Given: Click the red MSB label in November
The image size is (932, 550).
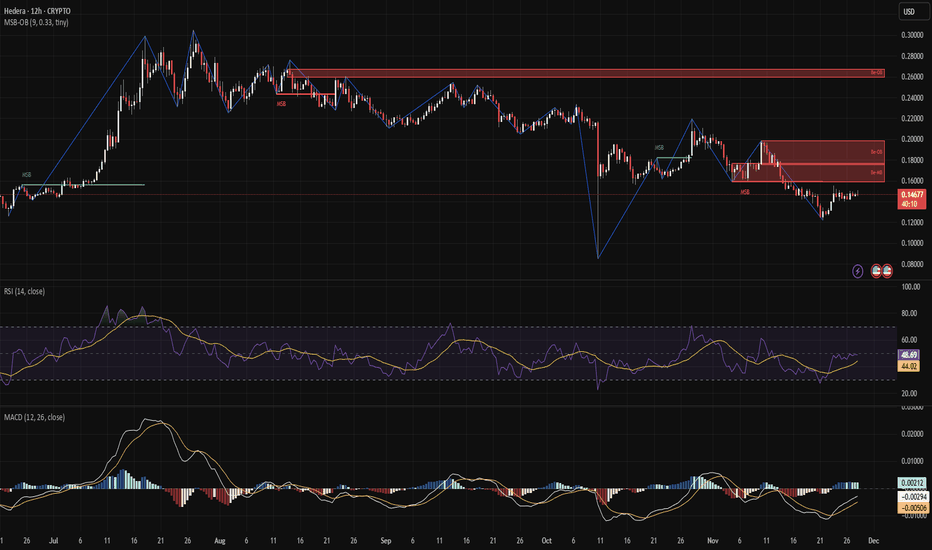Looking at the screenshot, I should (745, 191).
